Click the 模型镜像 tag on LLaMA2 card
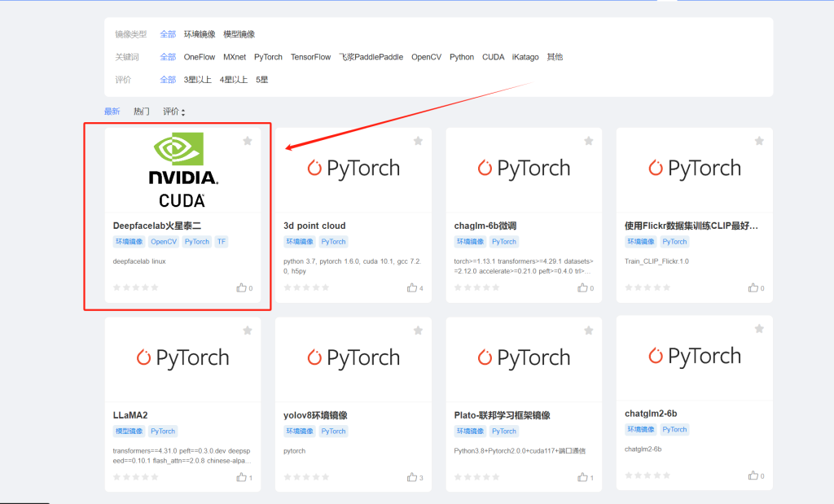 (x=129, y=432)
